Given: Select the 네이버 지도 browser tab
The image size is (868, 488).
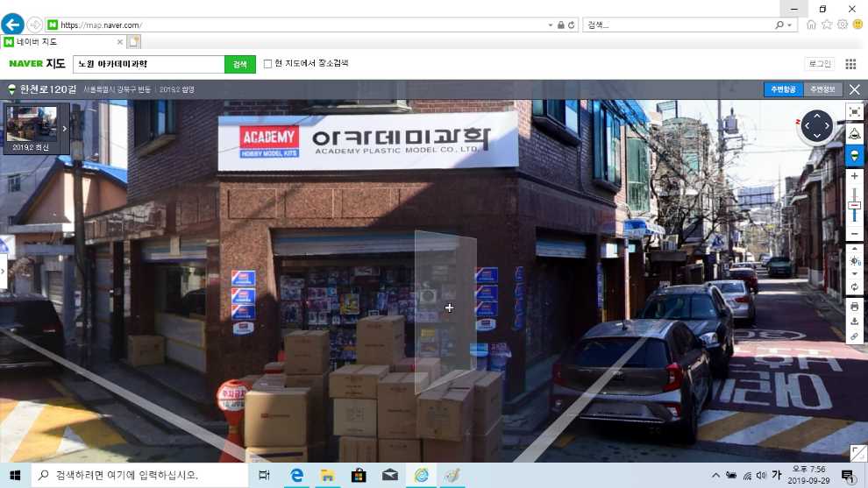Looking at the screenshot, I should 61,41.
